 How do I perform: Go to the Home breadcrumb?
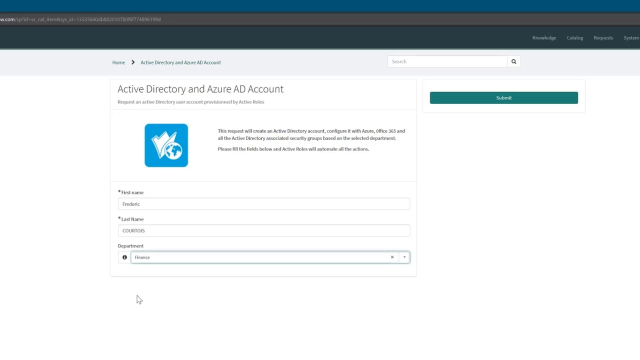coord(118,62)
